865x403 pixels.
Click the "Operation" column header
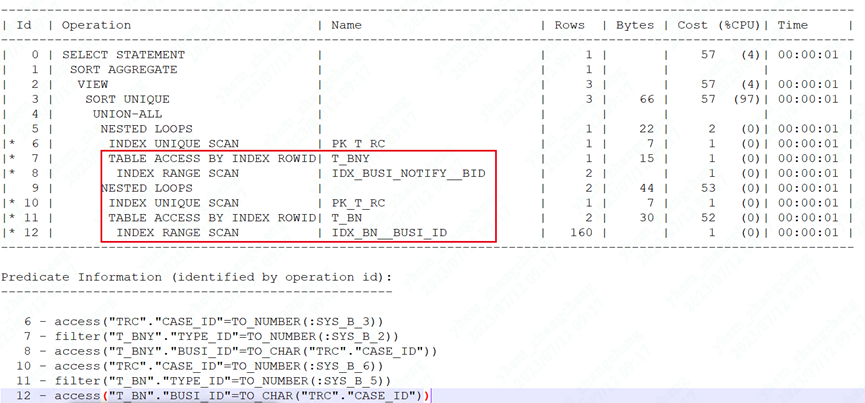point(97,25)
